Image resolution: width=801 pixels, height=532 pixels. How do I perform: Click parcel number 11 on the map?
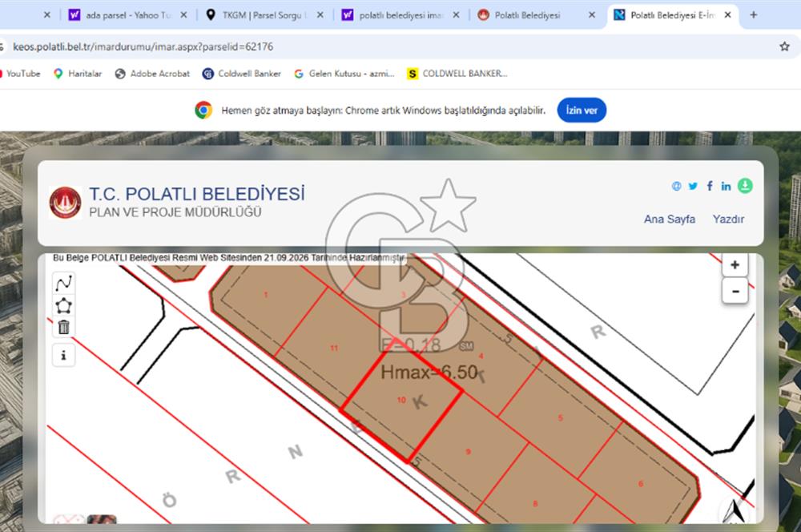pos(334,348)
